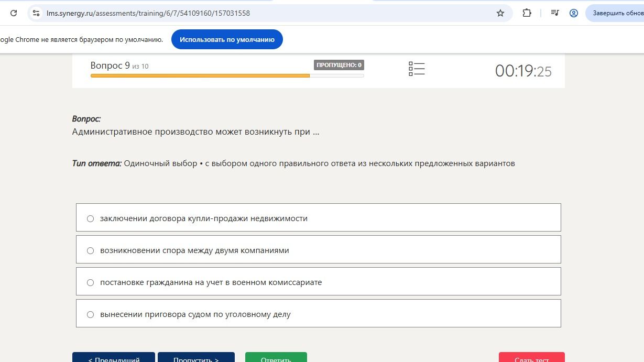The height and width of the screenshot is (362, 644).
Task: Open the media control icon in toolbar
Action: (555, 13)
